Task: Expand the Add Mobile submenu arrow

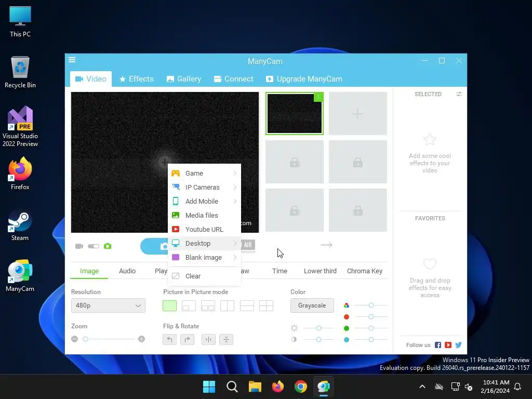Action: pyautogui.click(x=235, y=201)
